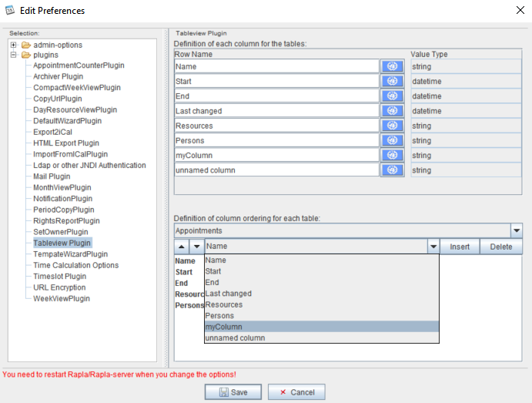Image resolution: width=532 pixels, height=403 pixels.
Task: Edit the End row name field
Action: tap(276, 96)
